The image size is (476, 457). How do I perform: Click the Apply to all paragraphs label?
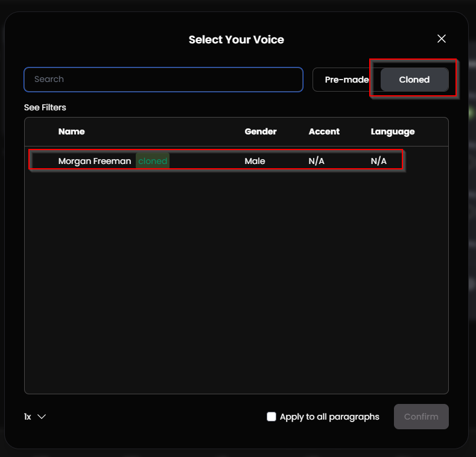(329, 417)
